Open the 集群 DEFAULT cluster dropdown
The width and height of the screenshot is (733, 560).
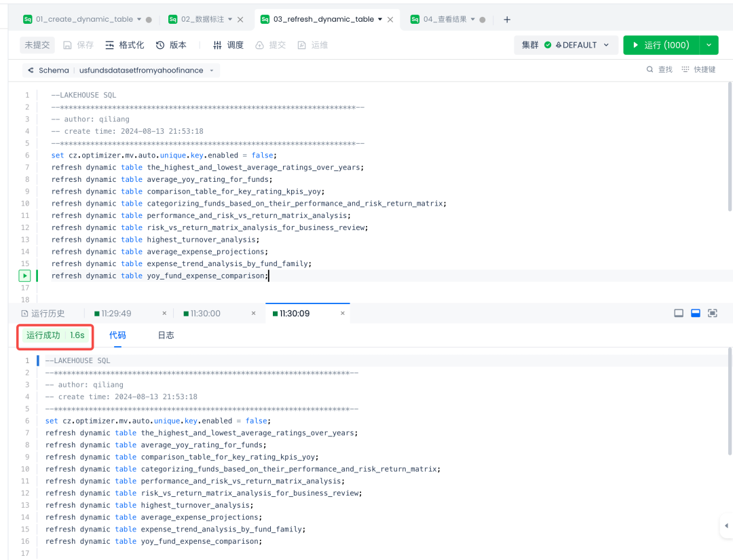point(565,45)
